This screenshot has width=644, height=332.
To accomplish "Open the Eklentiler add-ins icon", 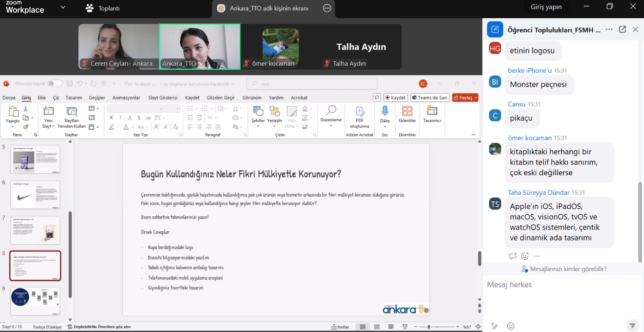I will pyautogui.click(x=407, y=111).
